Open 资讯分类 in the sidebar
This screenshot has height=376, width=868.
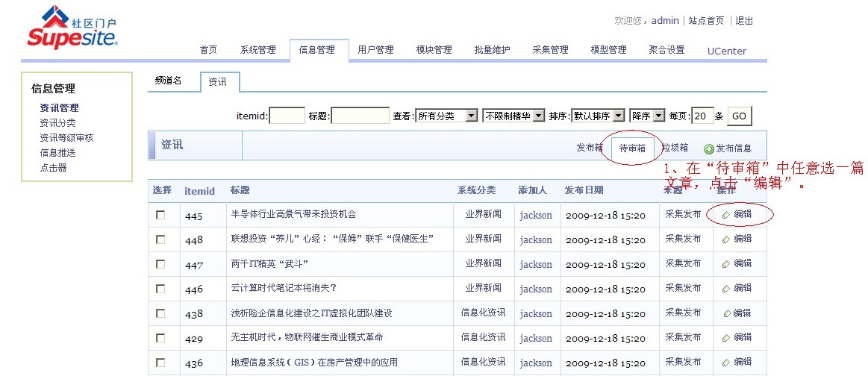coord(57,123)
